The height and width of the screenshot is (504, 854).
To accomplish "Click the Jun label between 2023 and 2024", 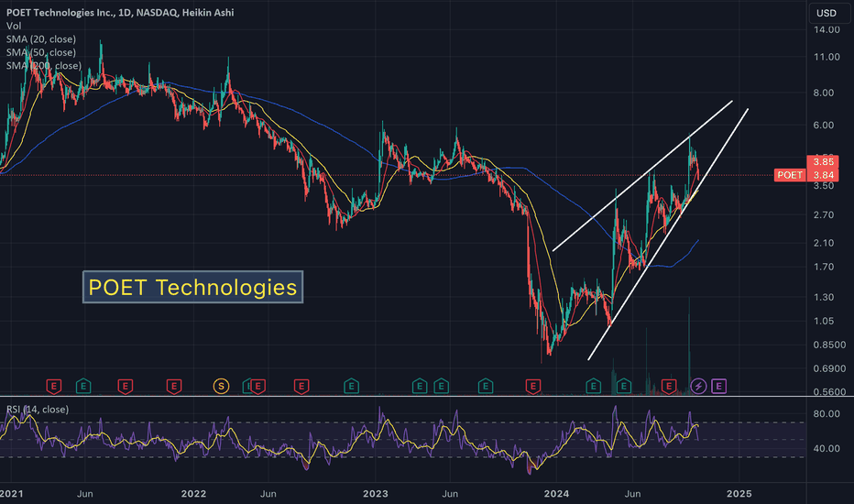I will pos(450,494).
